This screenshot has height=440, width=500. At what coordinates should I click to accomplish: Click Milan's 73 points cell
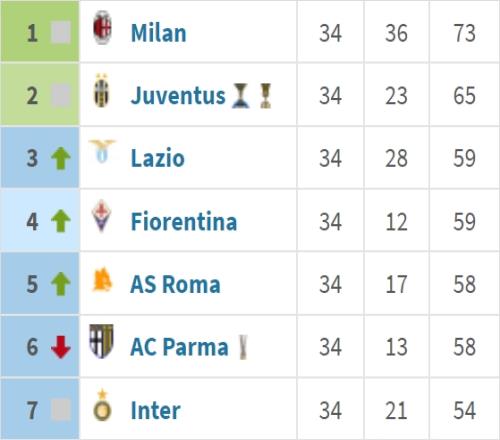[x=464, y=33]
